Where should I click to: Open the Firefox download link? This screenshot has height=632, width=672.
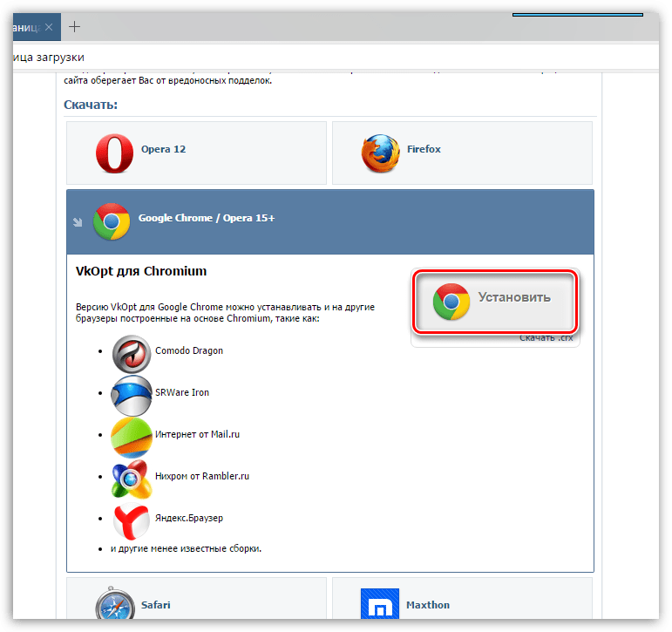point(424,149)
